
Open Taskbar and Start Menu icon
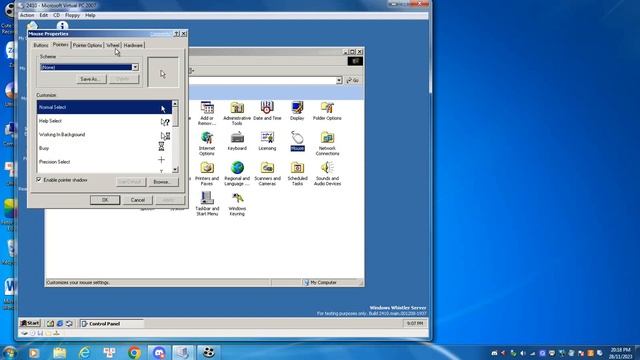click(207, 203)
